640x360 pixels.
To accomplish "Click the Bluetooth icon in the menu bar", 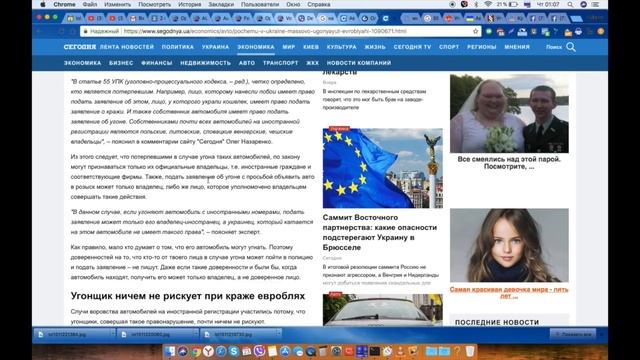I will pos(476,4).
